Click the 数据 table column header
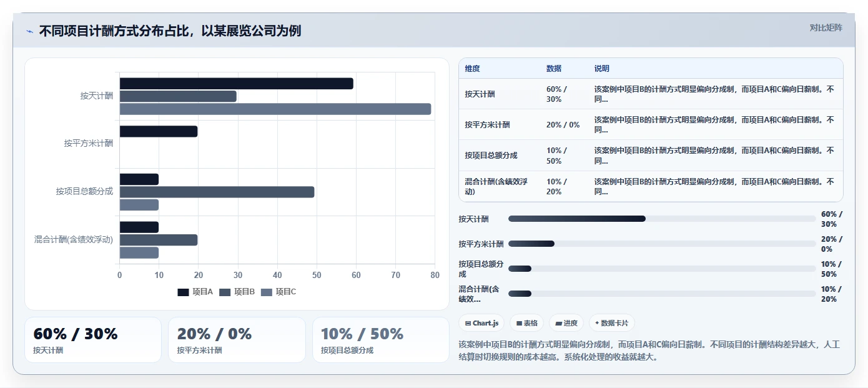This screenshot has width=868, height=388. pos(554,69)
